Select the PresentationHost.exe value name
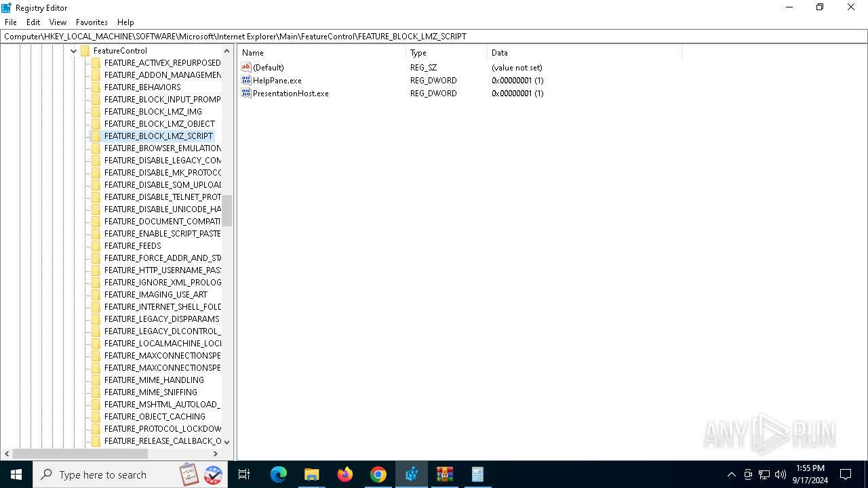 [291, 94]
